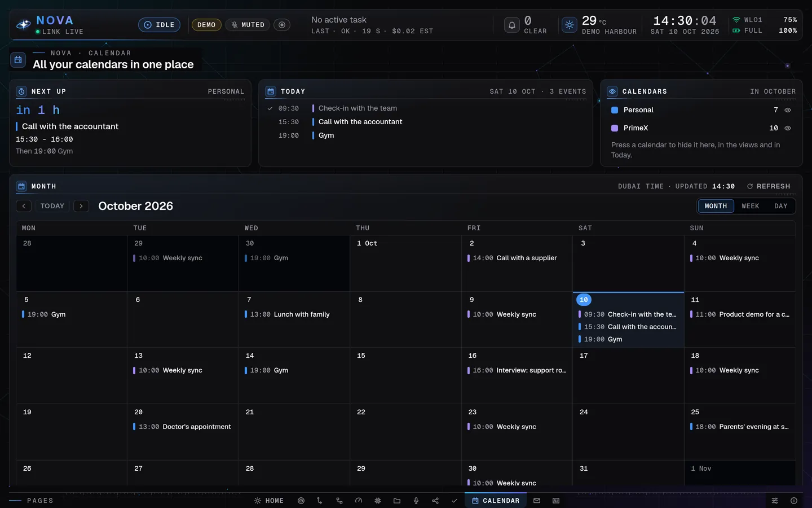
Task: Select the October 21 day cell
Action: [x=294, y=432]
